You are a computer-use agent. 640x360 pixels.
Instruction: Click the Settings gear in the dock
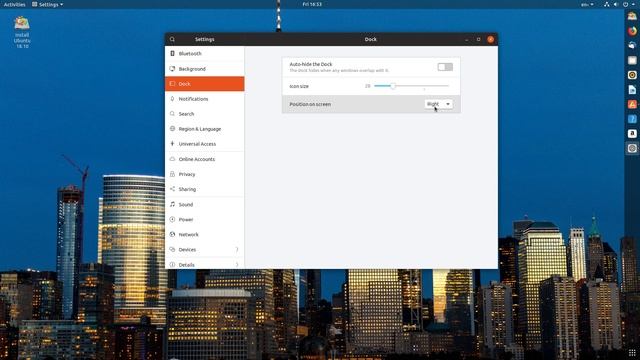tap(632, 148)
